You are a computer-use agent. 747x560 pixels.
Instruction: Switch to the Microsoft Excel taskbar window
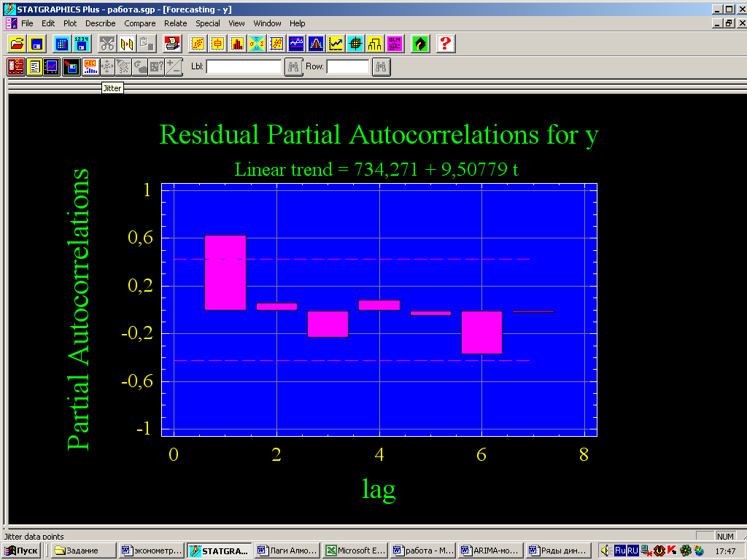(355, 551)
